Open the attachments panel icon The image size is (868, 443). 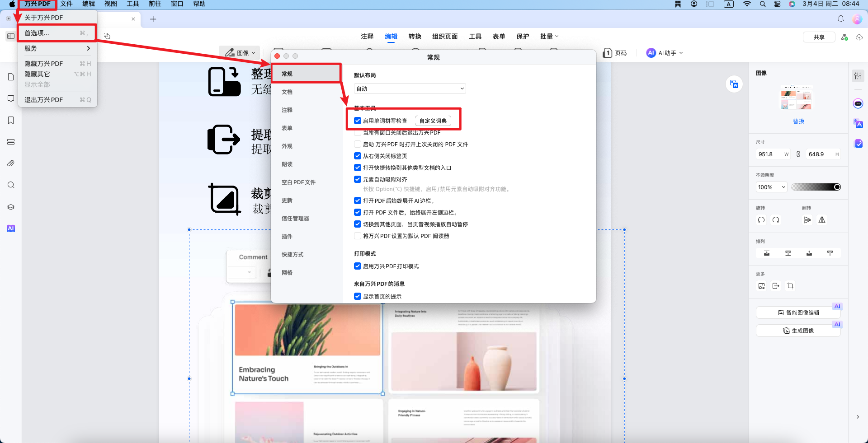pyautogui.click(x=11, y=163)
